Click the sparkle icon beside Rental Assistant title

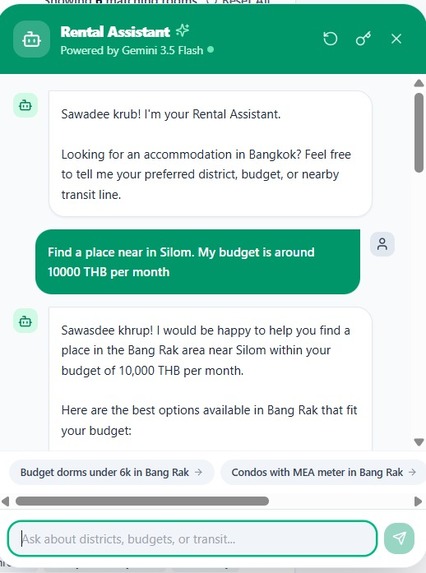point(182,31)
